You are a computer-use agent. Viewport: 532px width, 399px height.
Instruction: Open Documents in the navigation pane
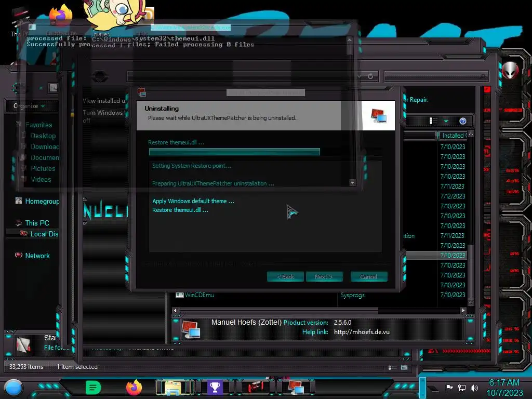pyautogui.click(x=45, y=157)
